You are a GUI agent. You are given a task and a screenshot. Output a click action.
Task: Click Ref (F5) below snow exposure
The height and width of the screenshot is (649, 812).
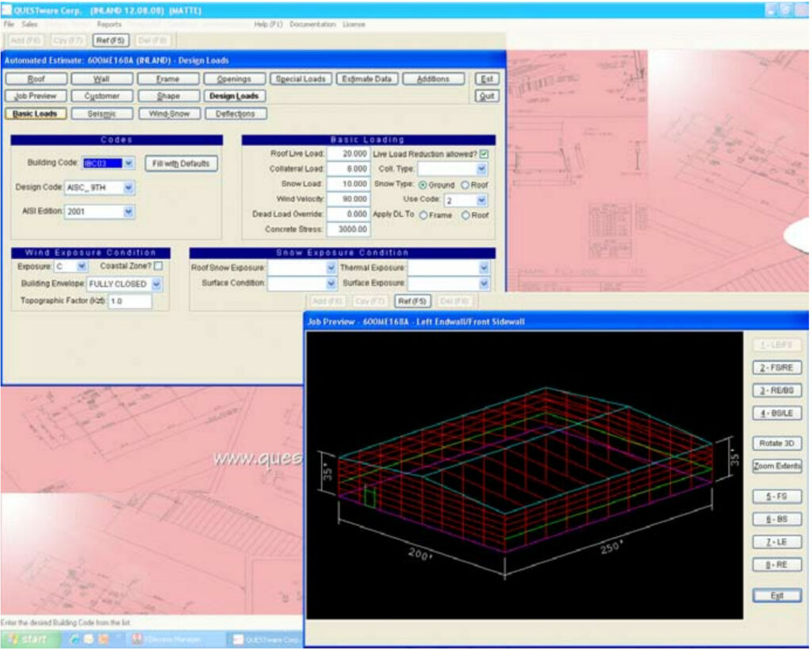click(412, 301)
